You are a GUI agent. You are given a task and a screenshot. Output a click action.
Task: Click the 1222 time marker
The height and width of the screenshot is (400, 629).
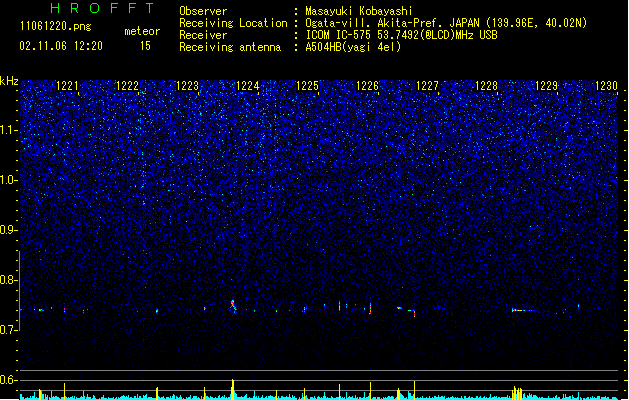point(127,86)
